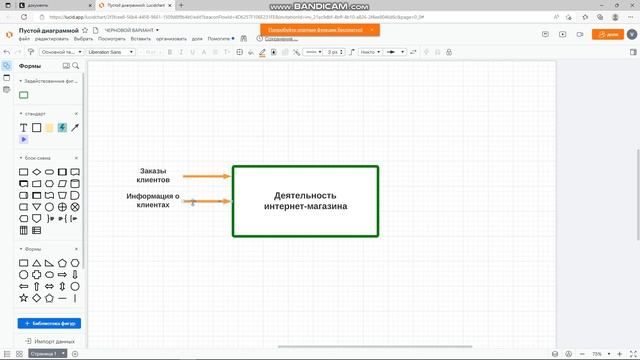Collapse the 'Задействованные фигуры' section
The height and width of the screenshot is (360, 640).
(x=21, y=81)
